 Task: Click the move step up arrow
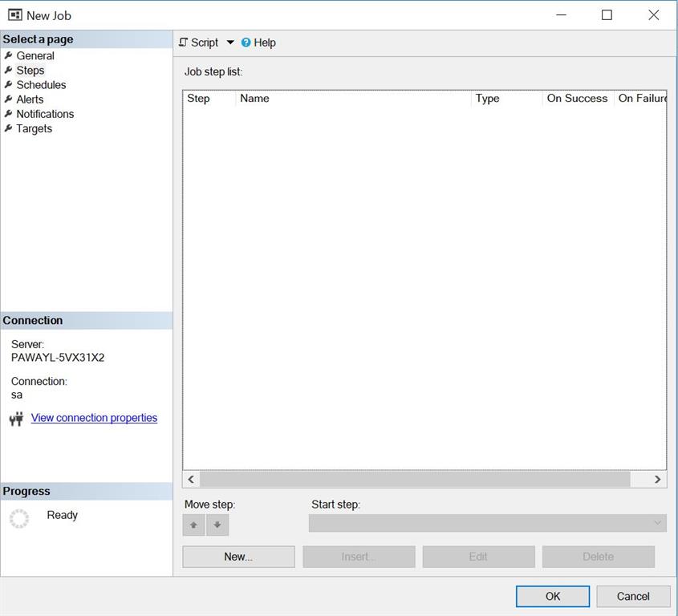pos(193,525)
